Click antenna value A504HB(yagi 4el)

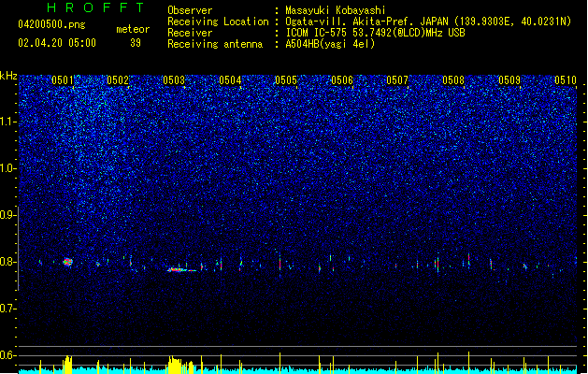(330, 44)
